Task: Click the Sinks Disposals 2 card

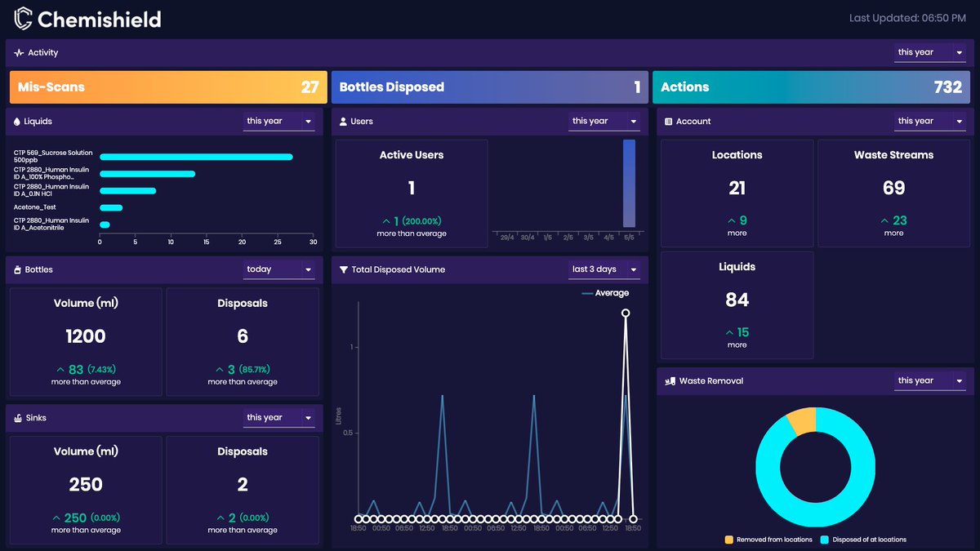Action: 243,490
